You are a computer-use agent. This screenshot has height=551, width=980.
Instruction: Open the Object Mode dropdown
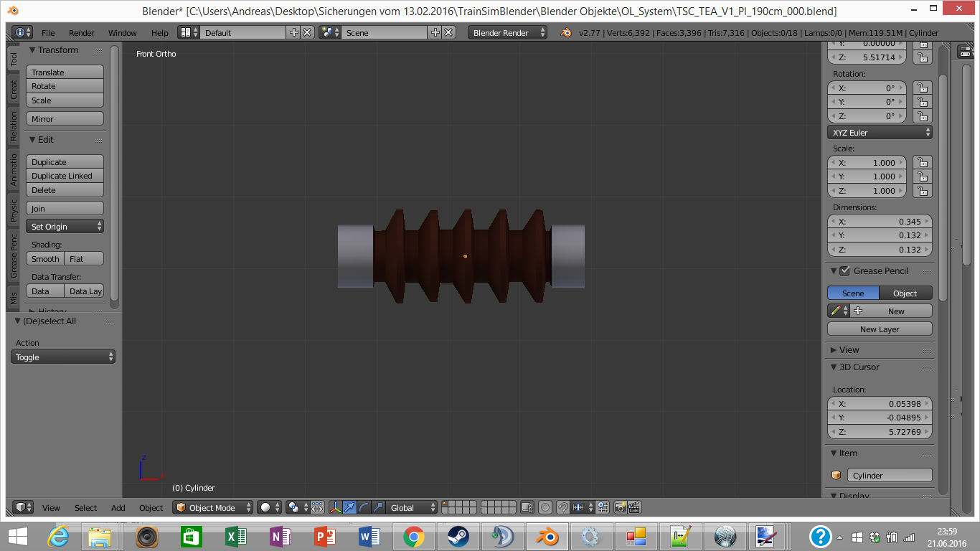pos(213,507)
